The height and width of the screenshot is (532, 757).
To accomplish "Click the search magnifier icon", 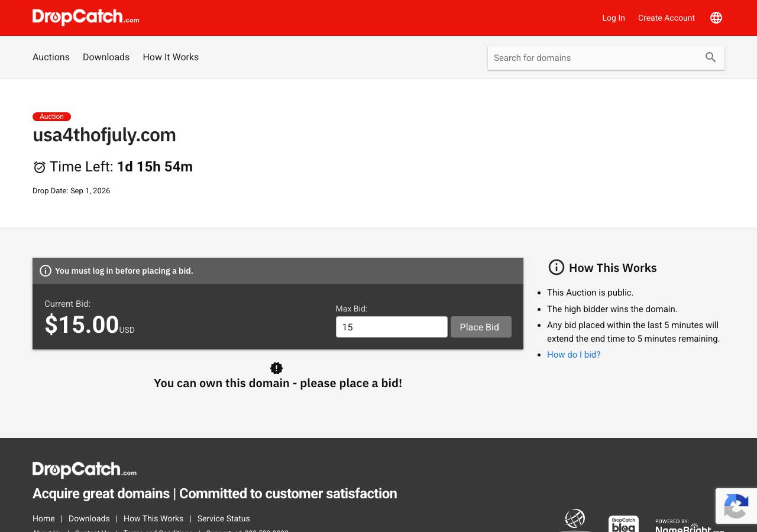I will [711, 57].
